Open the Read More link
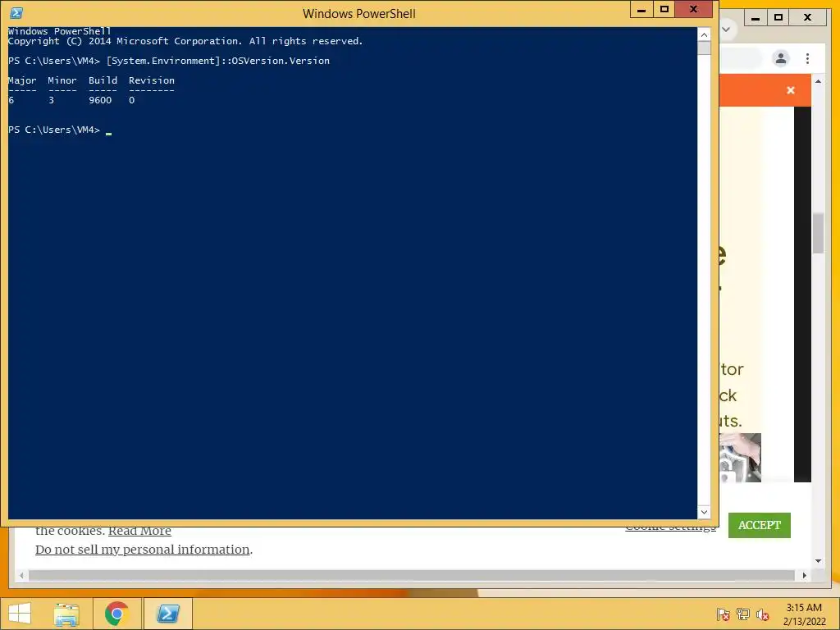 pos(139,531)
